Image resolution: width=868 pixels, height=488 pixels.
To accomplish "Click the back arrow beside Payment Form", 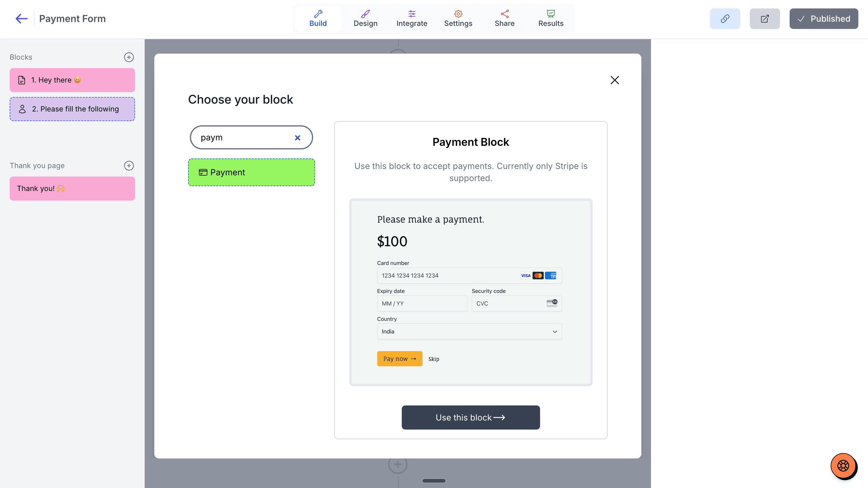I will (21, 18).
